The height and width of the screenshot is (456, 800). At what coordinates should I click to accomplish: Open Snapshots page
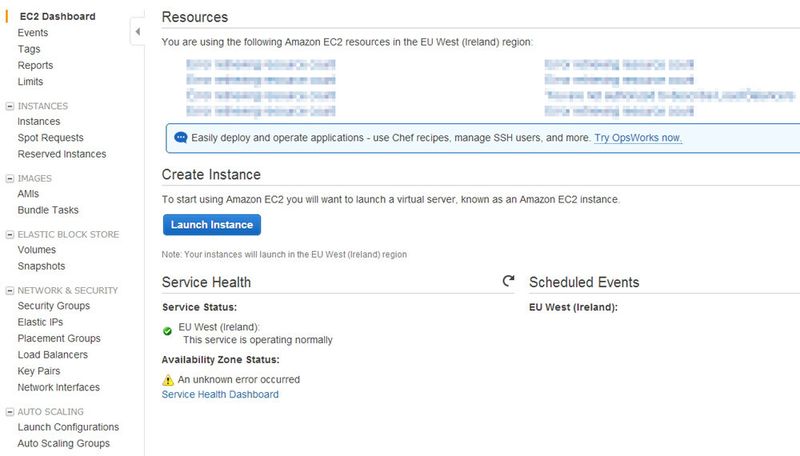(41, 266)
